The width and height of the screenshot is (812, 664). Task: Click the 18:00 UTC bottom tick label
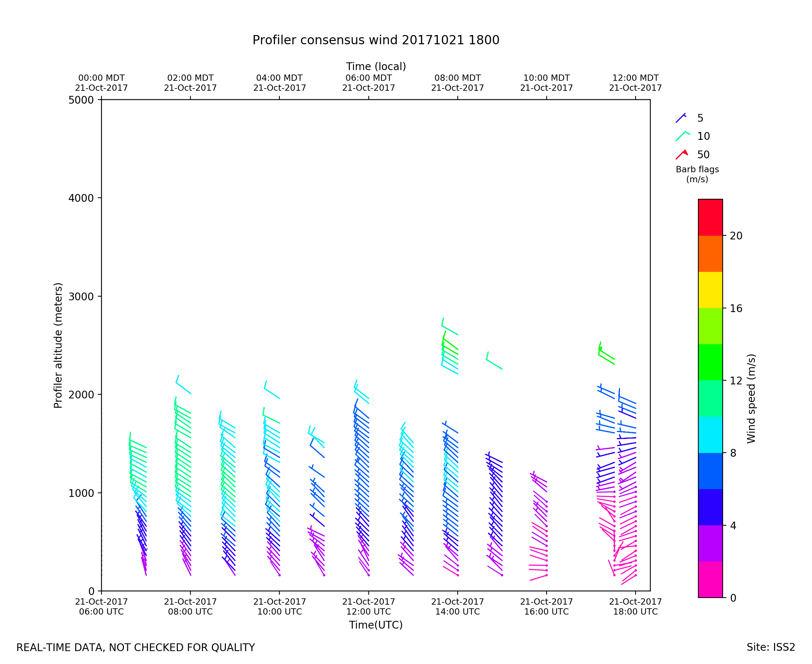point(635,606)
